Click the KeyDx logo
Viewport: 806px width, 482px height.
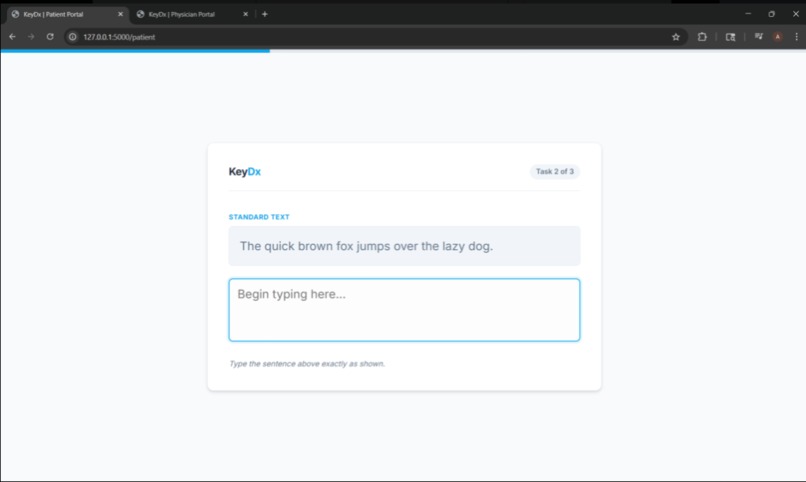coord(245,172)
